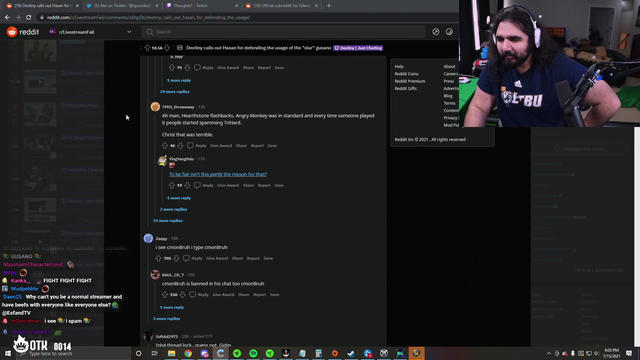Screen dimensions: 640x360
Task: Open Google Chrome from taskbar
Action: 188,353
